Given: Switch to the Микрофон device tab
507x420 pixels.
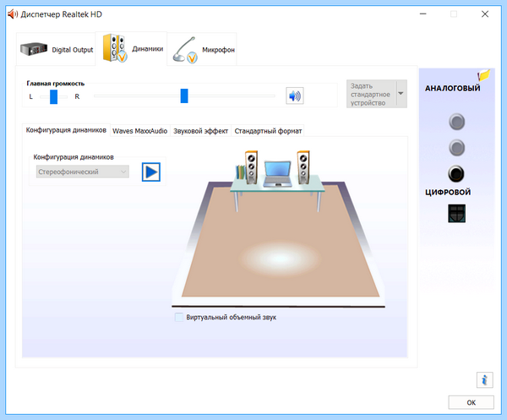Looking at the screenshot, I should point(202,50).
